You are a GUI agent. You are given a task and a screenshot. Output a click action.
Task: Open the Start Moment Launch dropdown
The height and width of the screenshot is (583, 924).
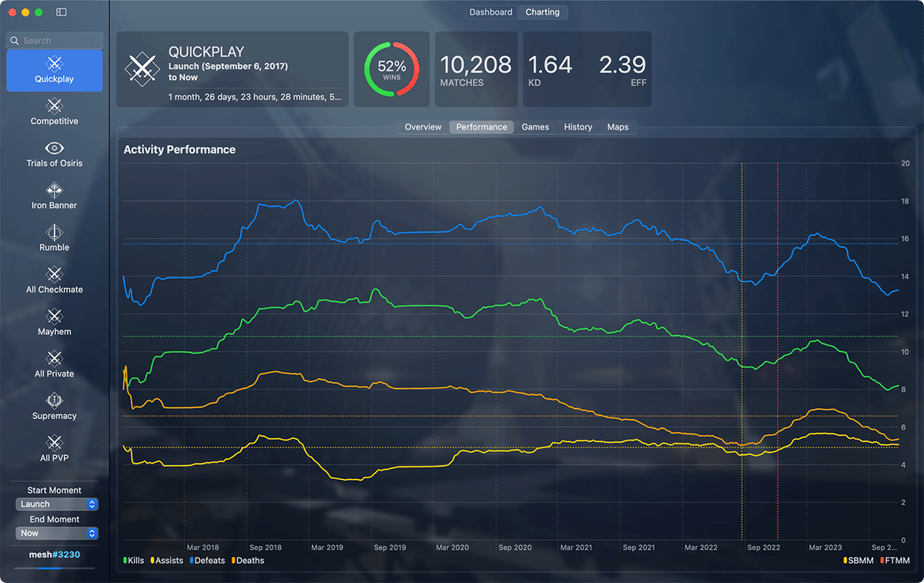[x=57, y=504]
